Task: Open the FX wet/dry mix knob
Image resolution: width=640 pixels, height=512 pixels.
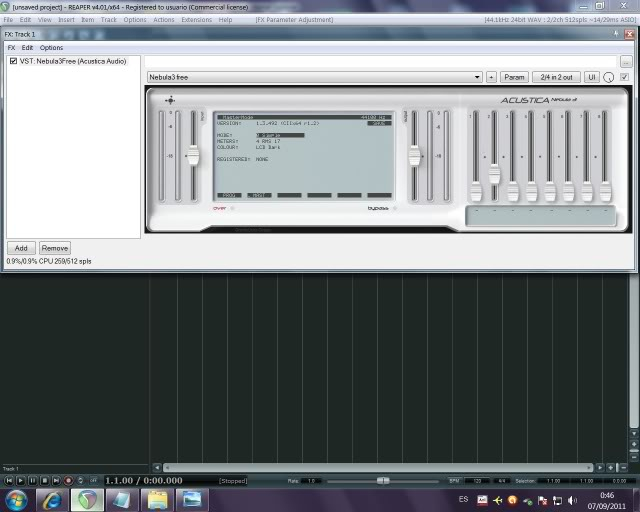Action: 608,77
